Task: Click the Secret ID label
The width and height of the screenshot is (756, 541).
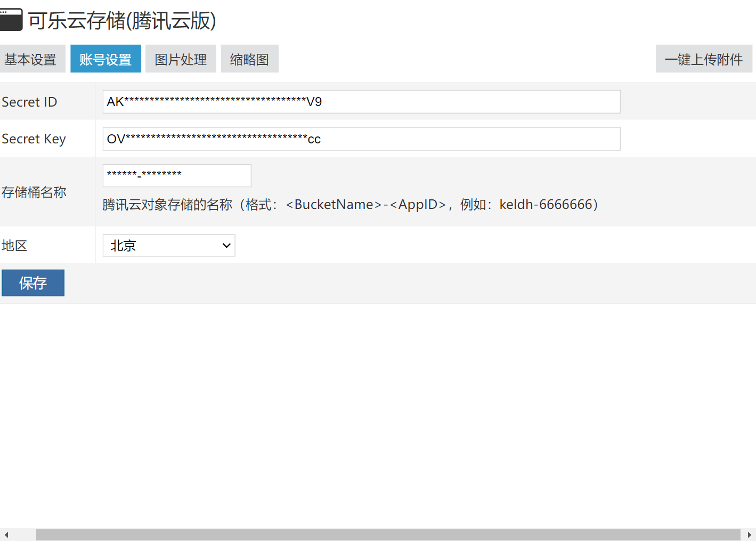Action: 29,102
